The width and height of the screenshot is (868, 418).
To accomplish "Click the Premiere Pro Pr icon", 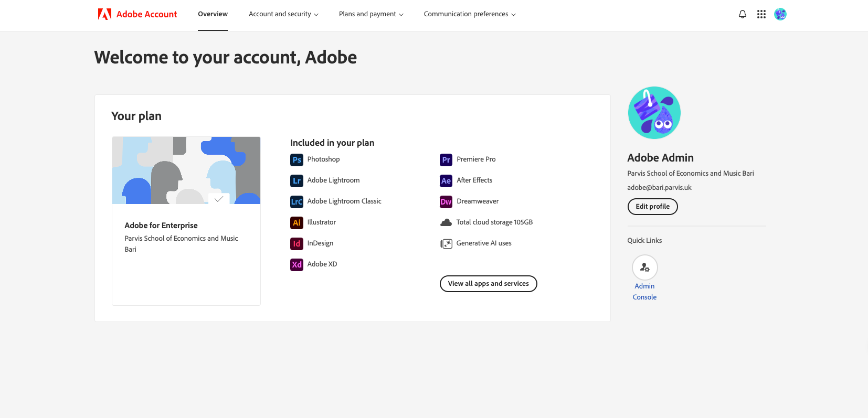I will pos(446,160).
